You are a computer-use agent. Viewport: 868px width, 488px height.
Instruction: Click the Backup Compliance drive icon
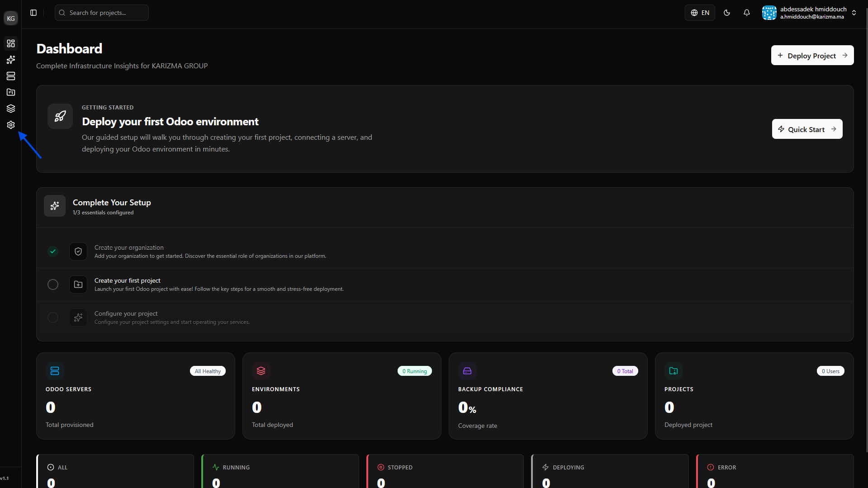click(x=467, y=371)
